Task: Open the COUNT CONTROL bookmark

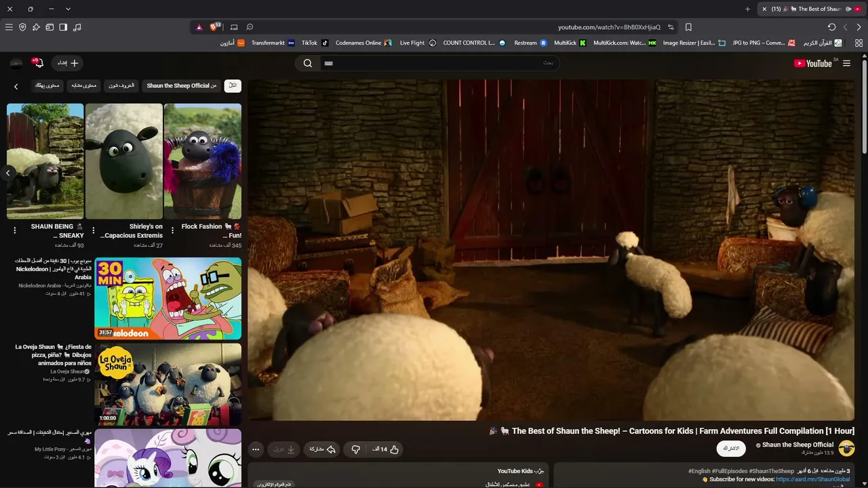Action: coord(474,43)
